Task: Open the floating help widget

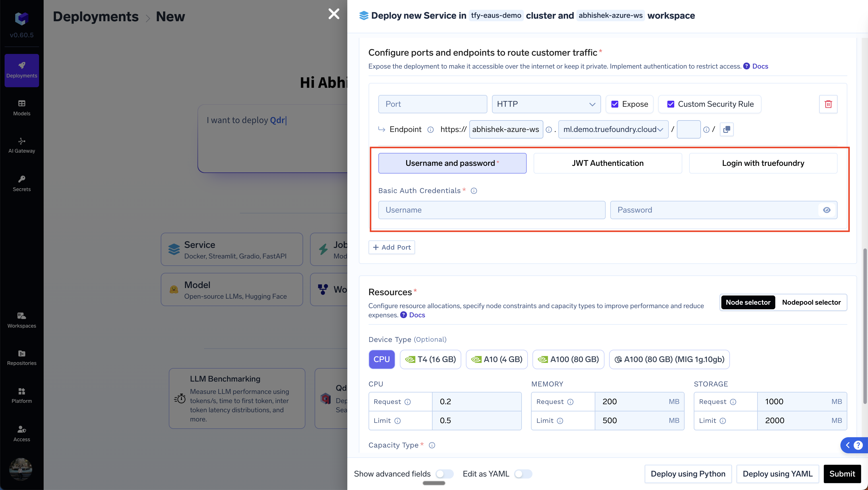Action: 854,445
